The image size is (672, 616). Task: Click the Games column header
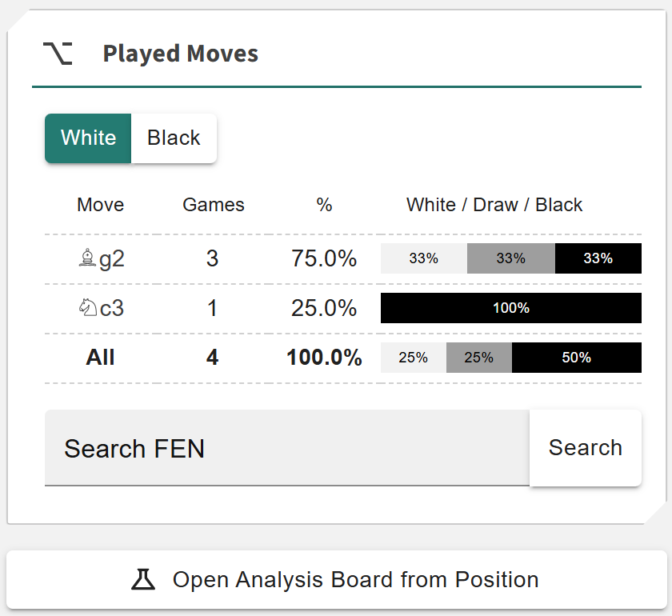click(x=214, y=205)
